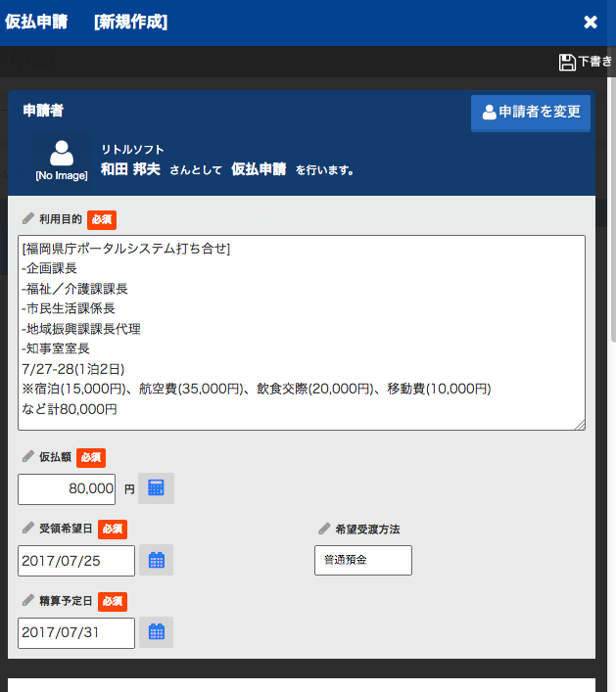Click the 仮払額 amount field showing 80,000
This screenshot has width=616, height=692.
(67, 489)
